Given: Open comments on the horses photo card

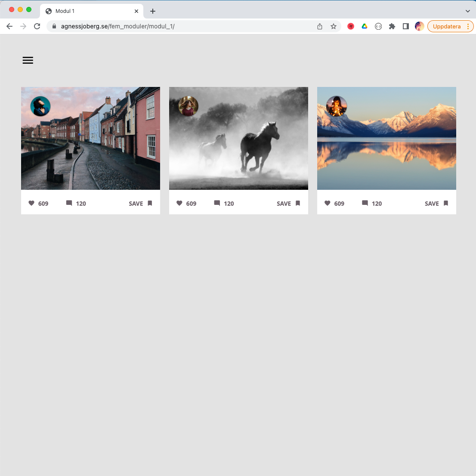Looking at the screenshot, I should point(217,203).
